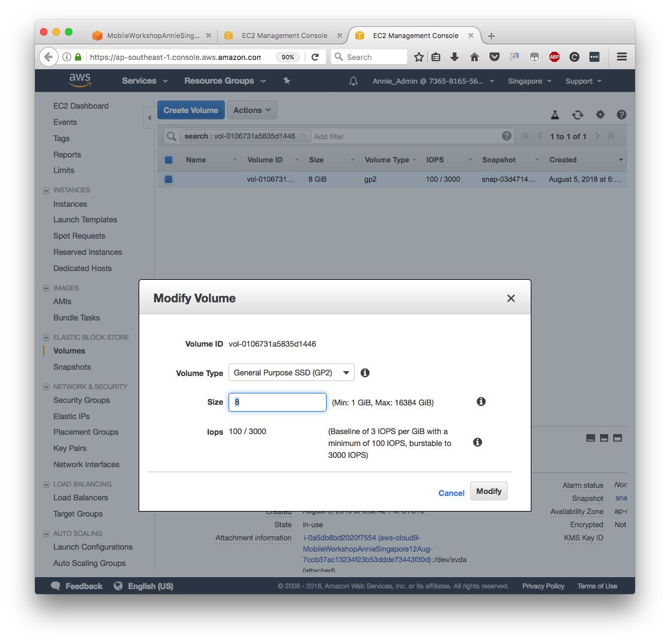Screen dimensions: 670x644
Task: Close the Modify Volume dialog with X
Action: click(x=511, y=299)
